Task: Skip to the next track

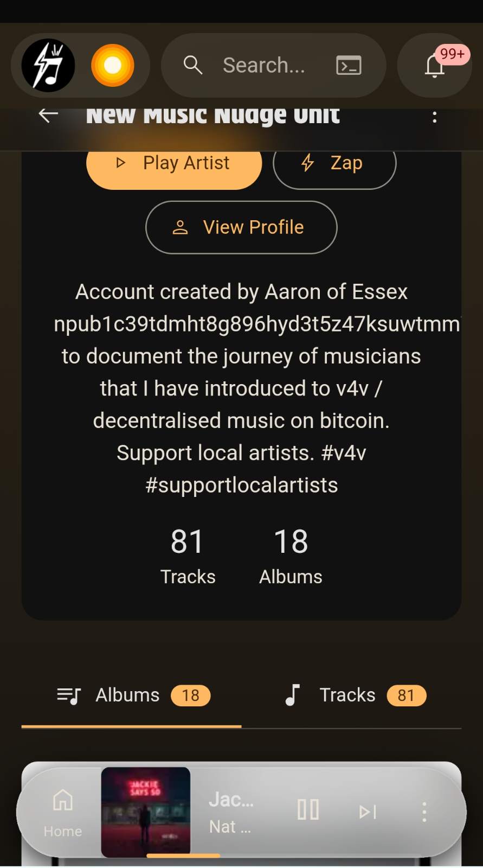Action: (368, 812)
